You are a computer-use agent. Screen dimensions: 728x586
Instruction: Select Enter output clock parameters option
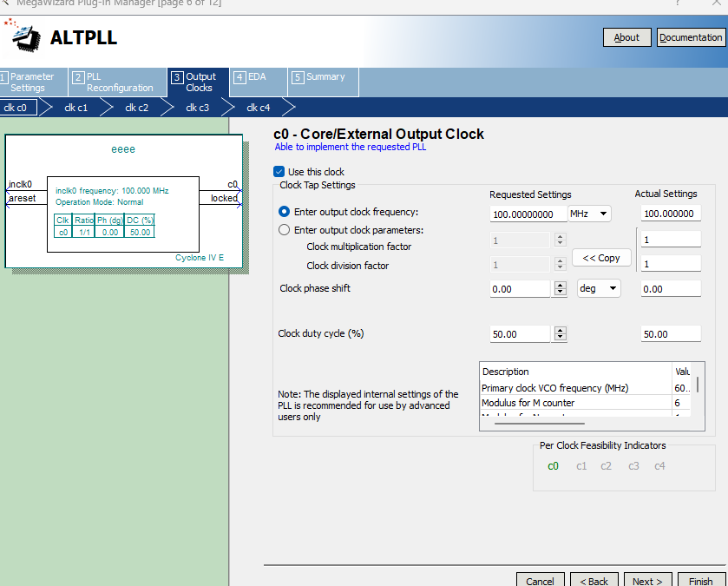point(284,230)
